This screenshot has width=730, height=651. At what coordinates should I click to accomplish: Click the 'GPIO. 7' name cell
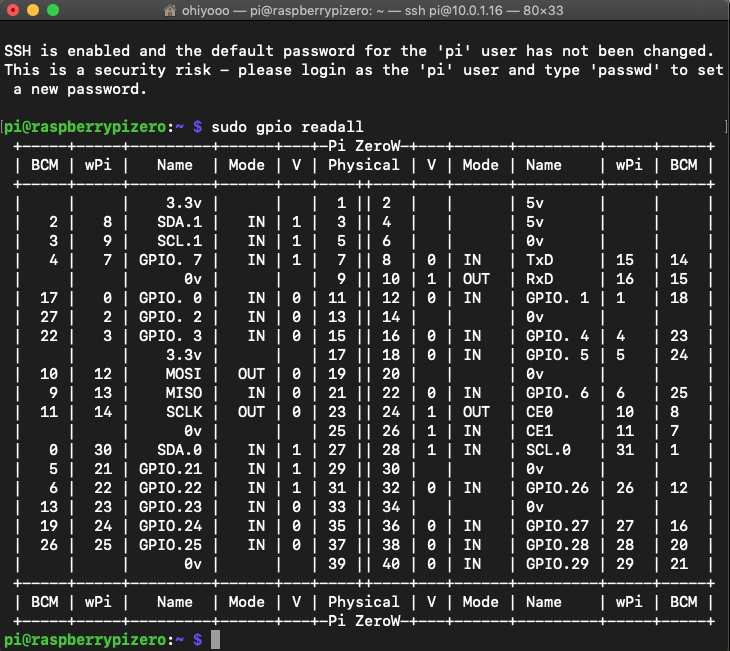click(170, 260)
